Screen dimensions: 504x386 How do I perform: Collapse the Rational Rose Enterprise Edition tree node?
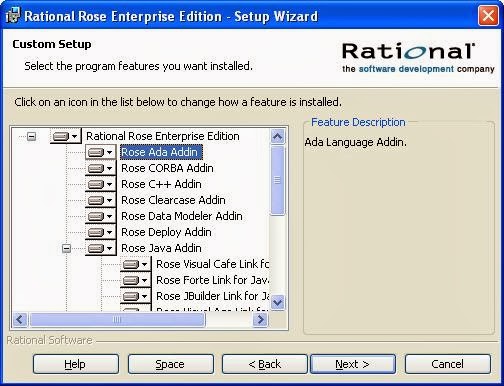pos(32,136)
